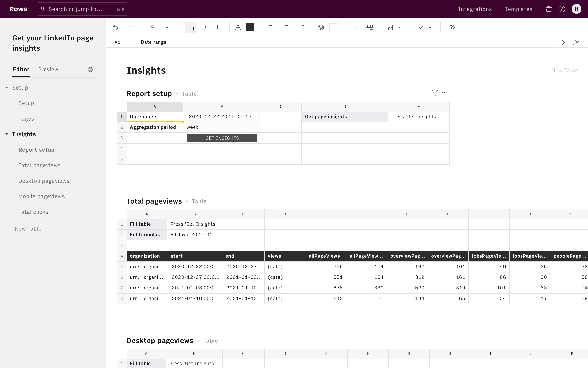Click the Desktop pageviews Table label
The width and height of the screenshot is (588, 368).
tap(210, 341)
